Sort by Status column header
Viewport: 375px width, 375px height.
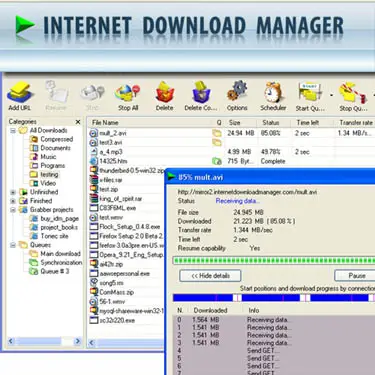[275, 122]
